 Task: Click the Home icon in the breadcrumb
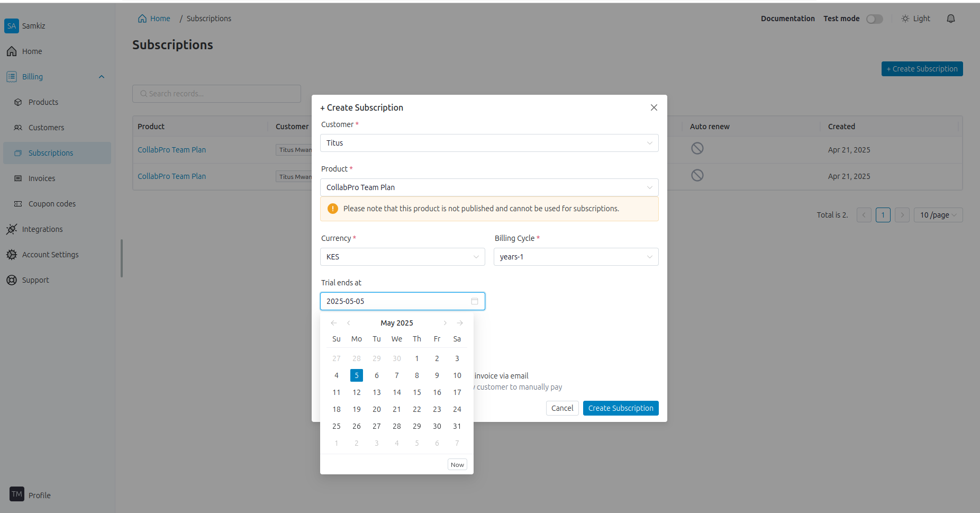click(x=142, y=19)
